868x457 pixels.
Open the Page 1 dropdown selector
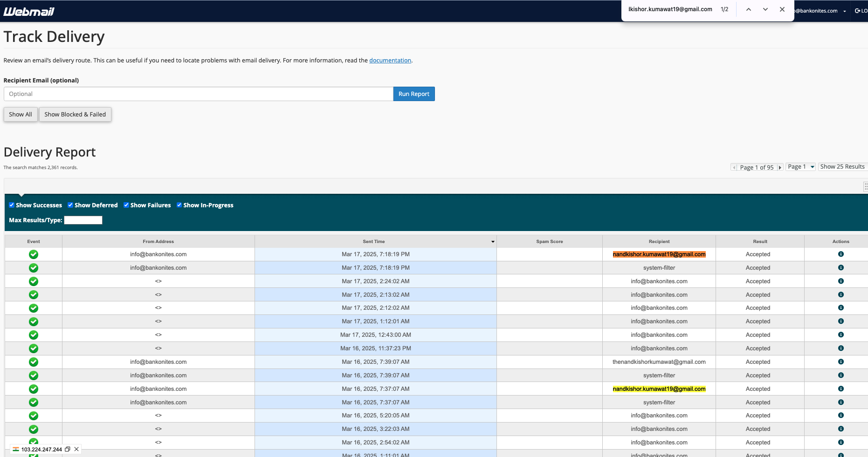(x=800, y=167)
